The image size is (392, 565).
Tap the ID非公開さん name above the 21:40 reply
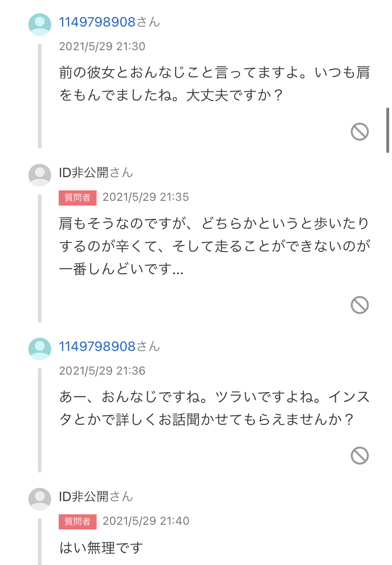coord(96,496)
